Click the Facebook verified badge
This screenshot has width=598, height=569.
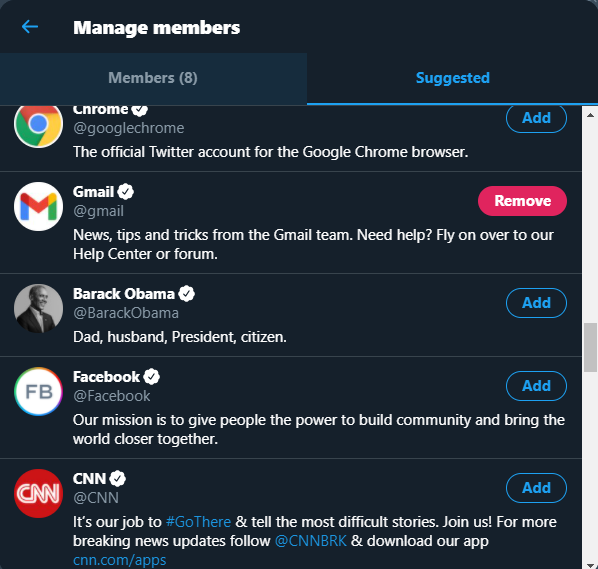click(151, 377)
